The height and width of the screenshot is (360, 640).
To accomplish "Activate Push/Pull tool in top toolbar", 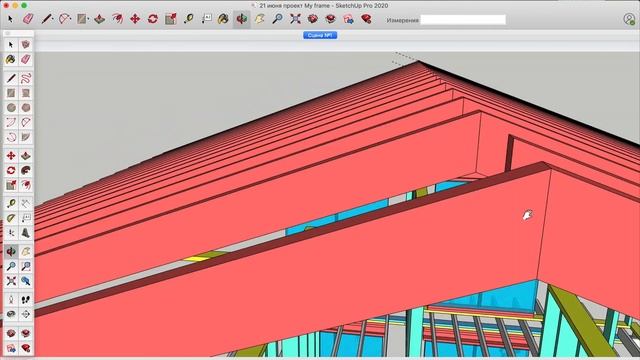I will pyautogui.click(x=100, y=19).
